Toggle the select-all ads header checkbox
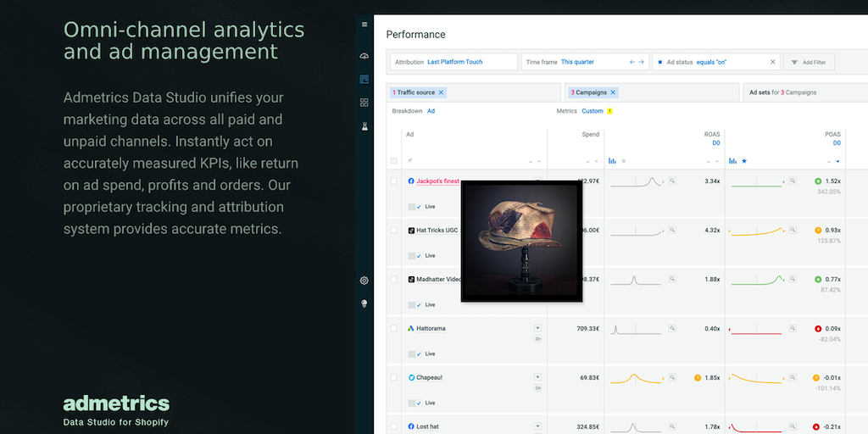This screenshot has height=434, width=868. [x=393, y=161]
